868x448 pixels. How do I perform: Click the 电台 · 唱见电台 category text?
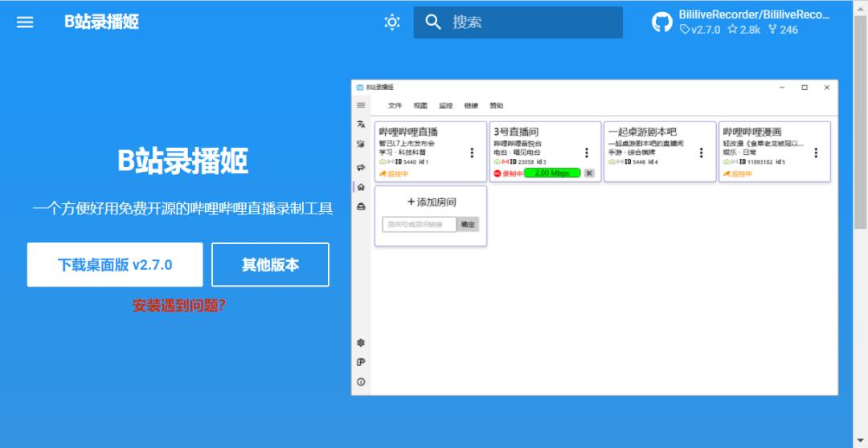[517, 152]
